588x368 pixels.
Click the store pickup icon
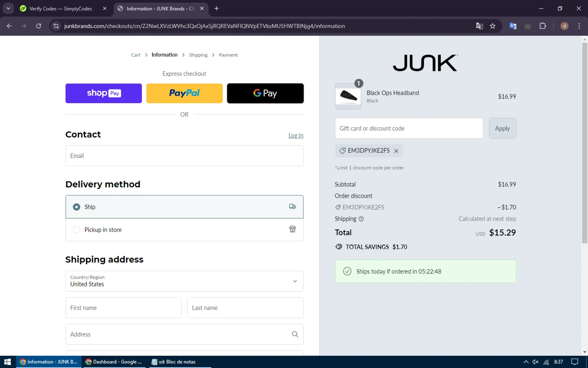(x=292, y=229)
